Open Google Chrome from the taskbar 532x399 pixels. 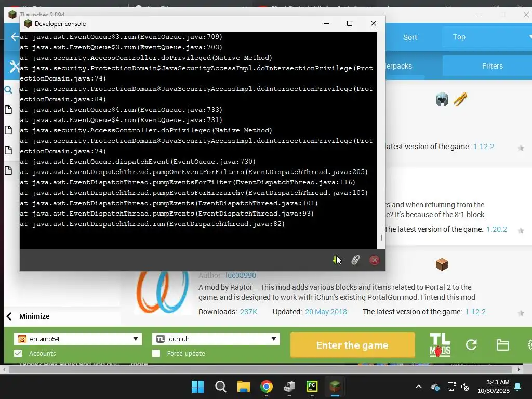tap(267, 387)
